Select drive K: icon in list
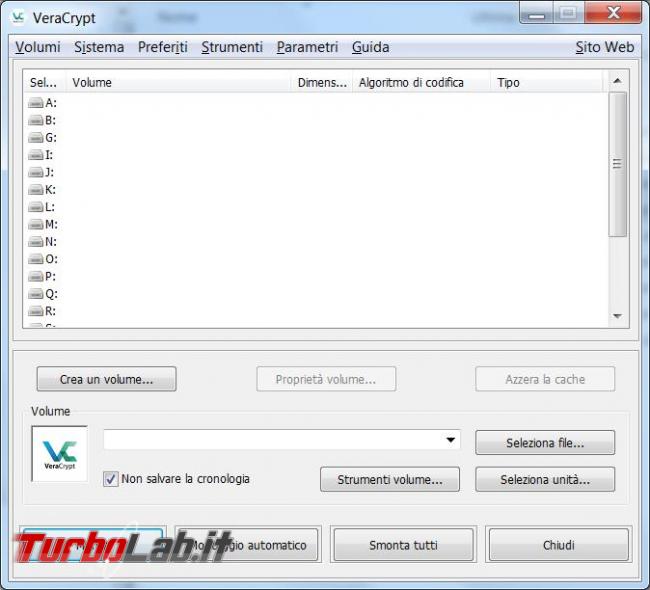Image resolution: width=650 pixels, height=590 pixels. pyautogui.click(x=36, y=189)
